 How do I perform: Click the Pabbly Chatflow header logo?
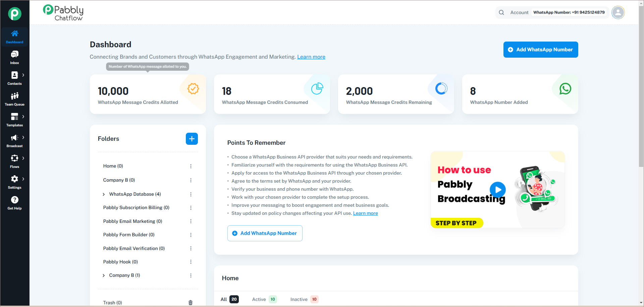click(63, 13)
